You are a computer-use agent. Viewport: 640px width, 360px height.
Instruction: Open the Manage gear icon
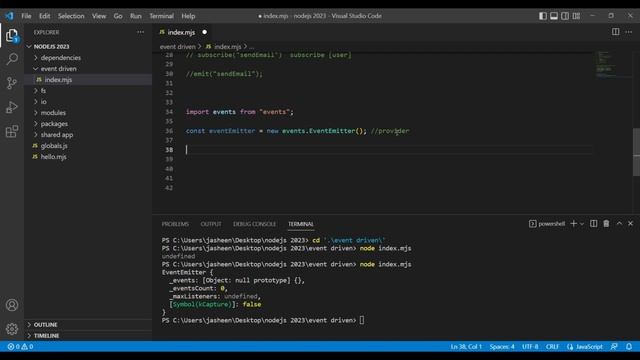pyautogui.click(x=12, y=329)
